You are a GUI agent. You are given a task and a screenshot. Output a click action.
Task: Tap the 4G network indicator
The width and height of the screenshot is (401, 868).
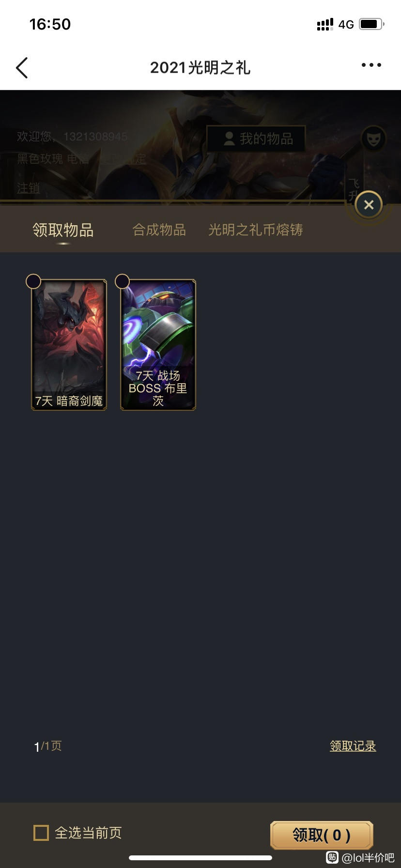point(346,25)
